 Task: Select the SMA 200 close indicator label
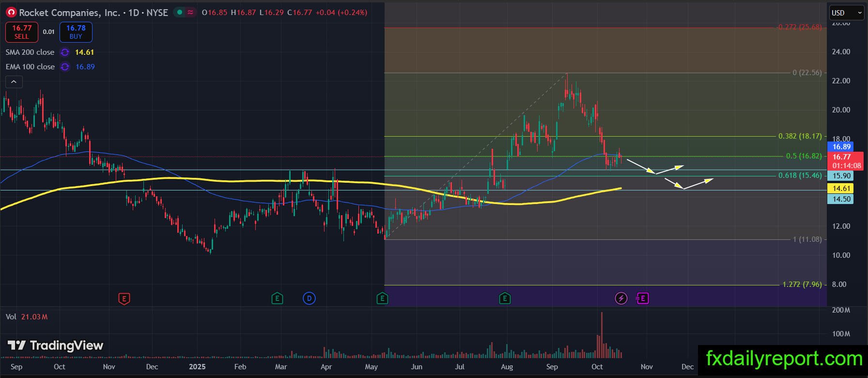30,52
